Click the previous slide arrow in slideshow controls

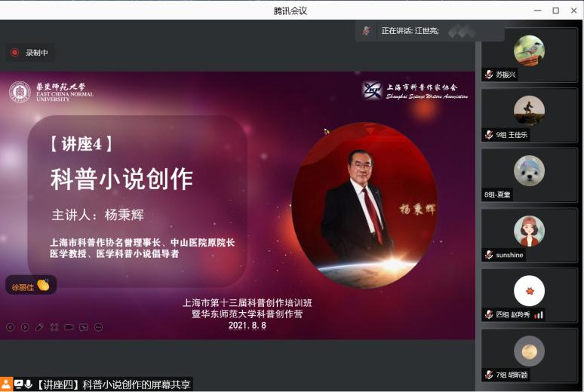[x=11, y=327]
